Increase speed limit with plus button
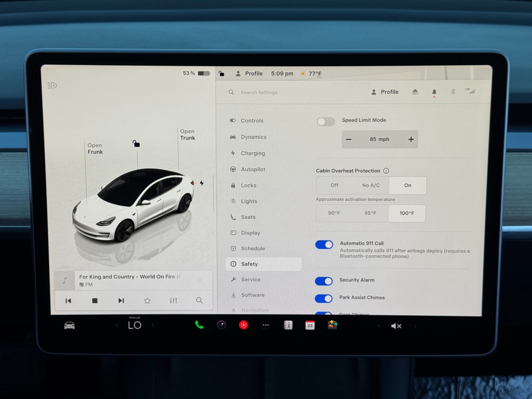Viewport: 532px width, 399px height. (411, 139)
